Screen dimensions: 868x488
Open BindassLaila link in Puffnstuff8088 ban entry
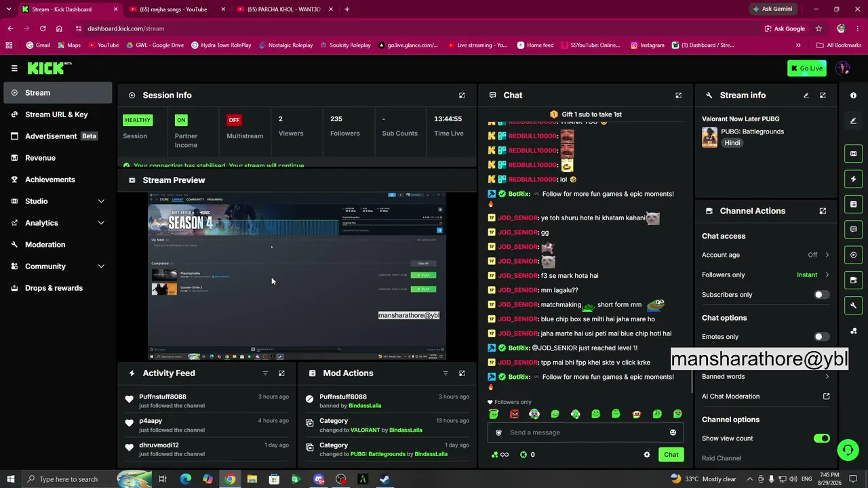(365, 406)
